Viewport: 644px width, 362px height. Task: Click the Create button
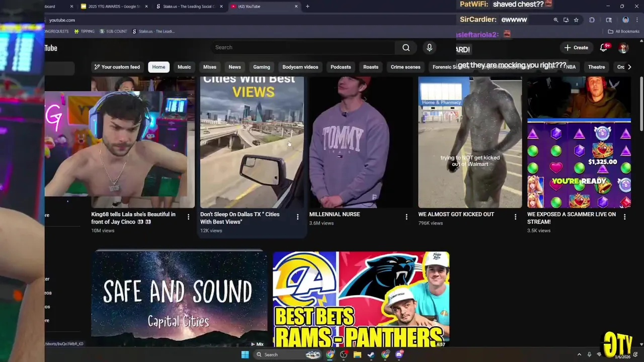576,48
